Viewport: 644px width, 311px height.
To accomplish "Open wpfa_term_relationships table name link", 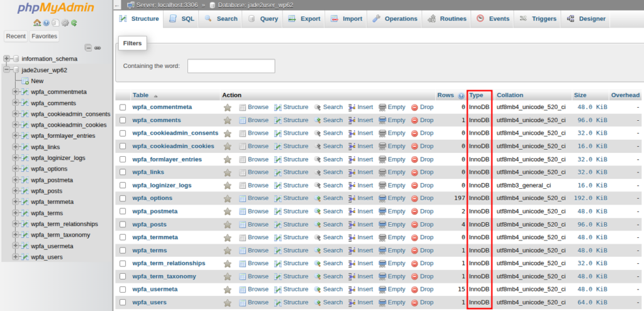I will tap(169, 264).
